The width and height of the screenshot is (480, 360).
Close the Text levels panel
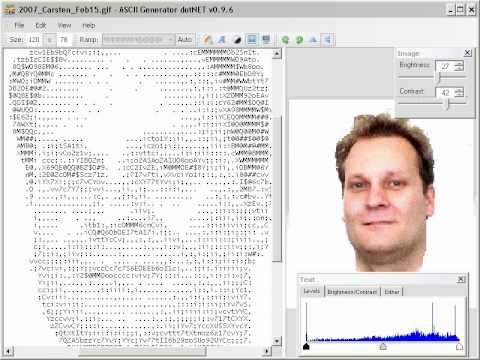[461, 279]
